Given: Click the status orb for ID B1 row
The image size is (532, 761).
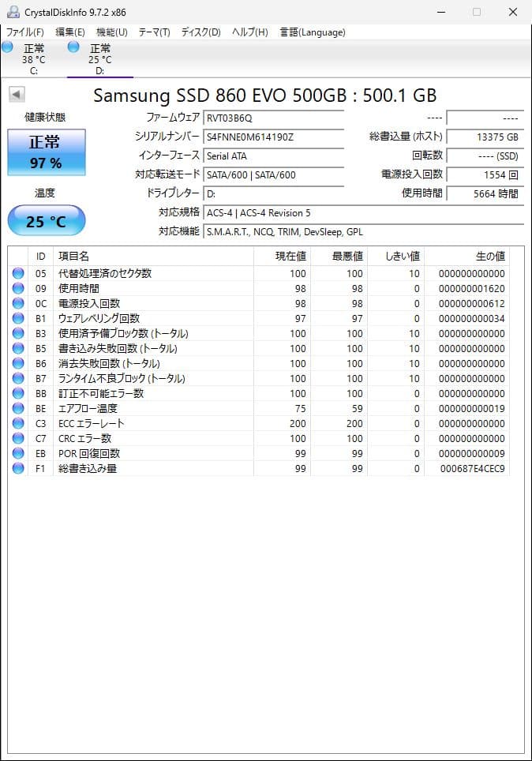Looking at the screenshot, I should (18, 318).
